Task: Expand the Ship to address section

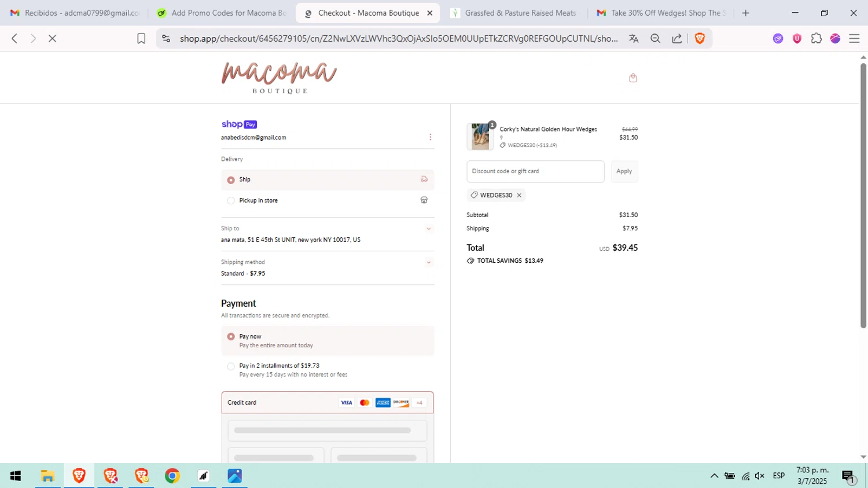Action: pyautogui.click(x=429, y=229)
